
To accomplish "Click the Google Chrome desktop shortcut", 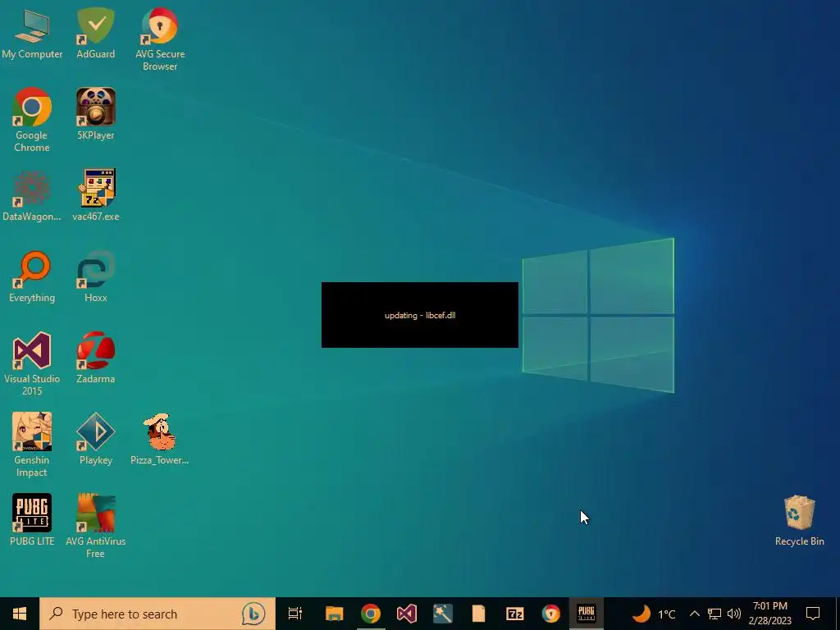I will click(32, 119).
